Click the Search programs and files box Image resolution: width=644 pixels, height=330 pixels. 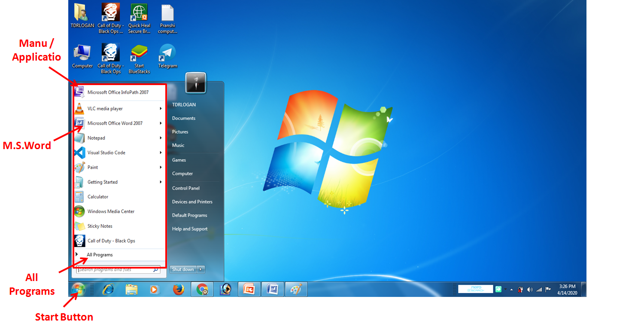pyautogui.click(x=118, y=269)
